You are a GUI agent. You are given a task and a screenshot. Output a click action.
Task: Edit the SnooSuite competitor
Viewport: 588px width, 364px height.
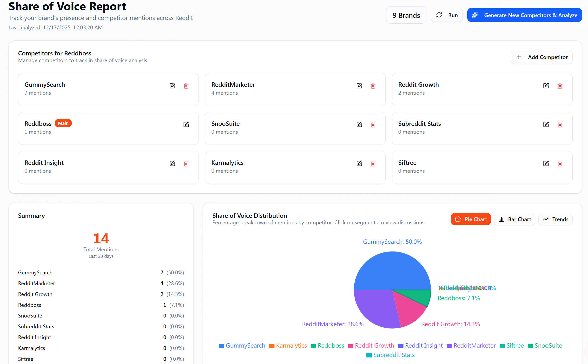click(x=359, y=124)
